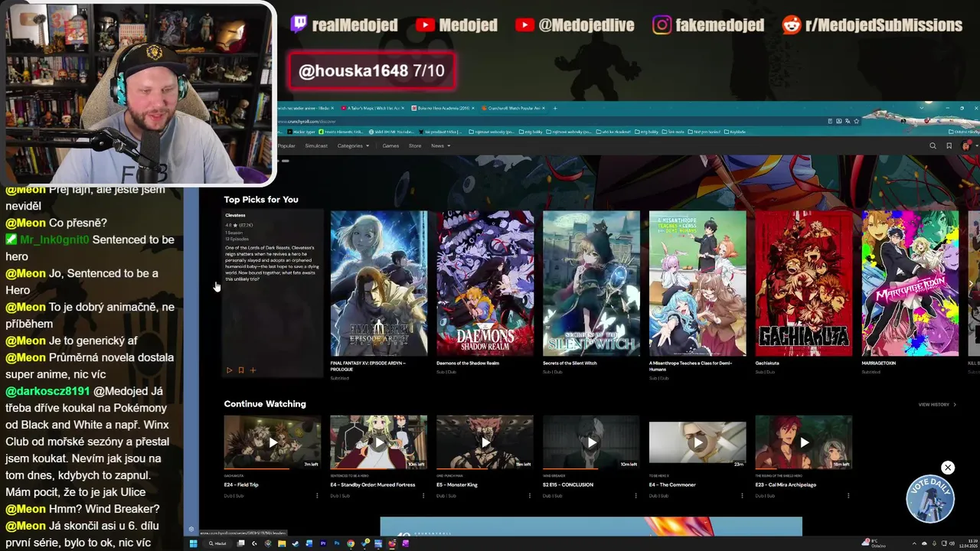Open the E4 - The Commoner title link
The height and width of the screenshot is (551, 980).
tap(671, 484)
